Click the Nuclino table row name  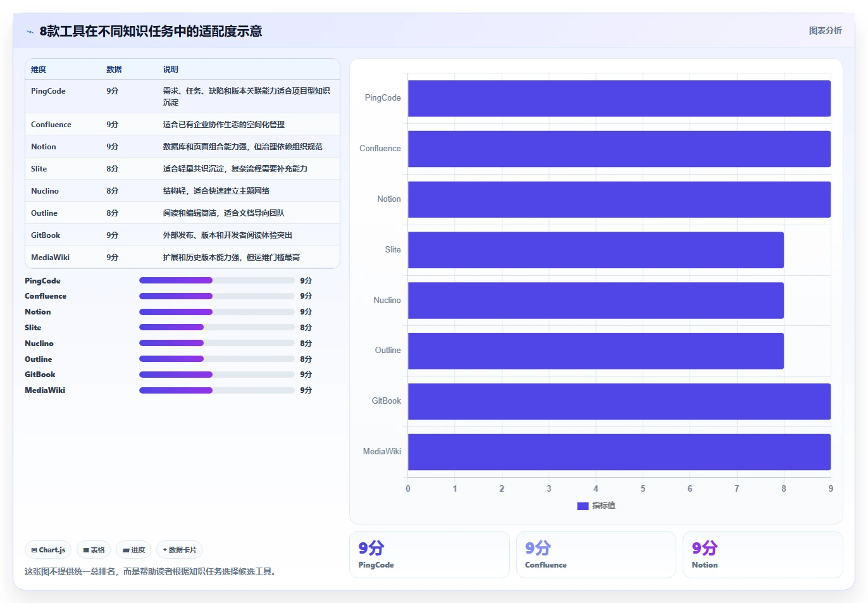[45, 190]
